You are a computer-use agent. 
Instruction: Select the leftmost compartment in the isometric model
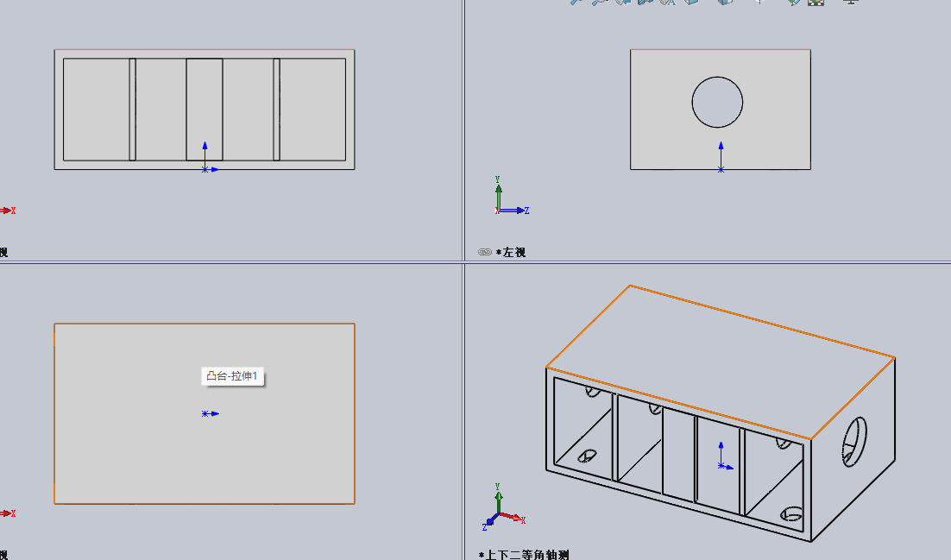[x=580, y=423]
